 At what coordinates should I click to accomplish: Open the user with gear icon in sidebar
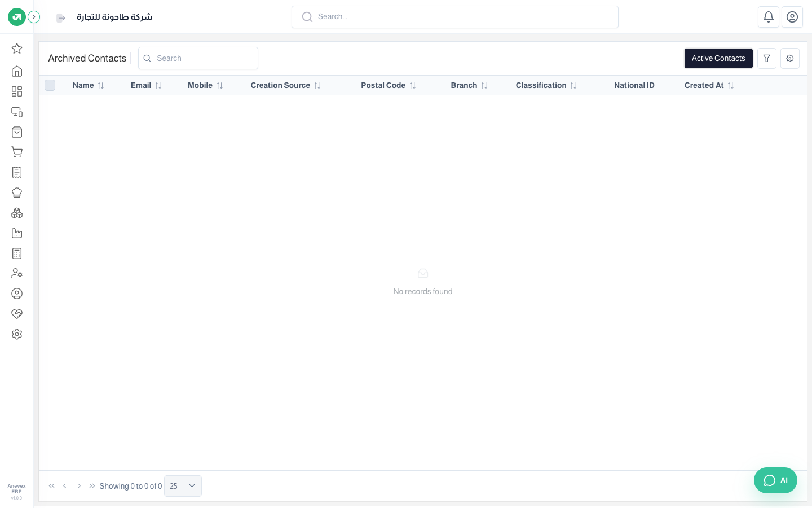[x=17, y=273]
